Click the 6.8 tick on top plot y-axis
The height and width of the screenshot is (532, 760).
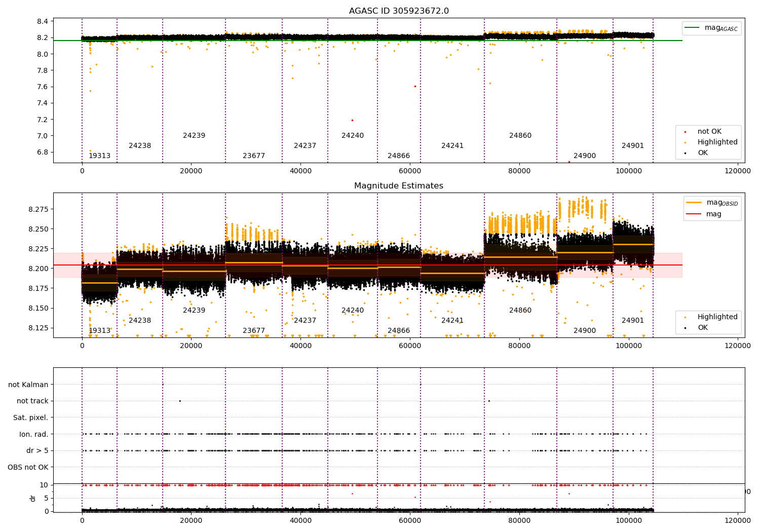(43, 153)
